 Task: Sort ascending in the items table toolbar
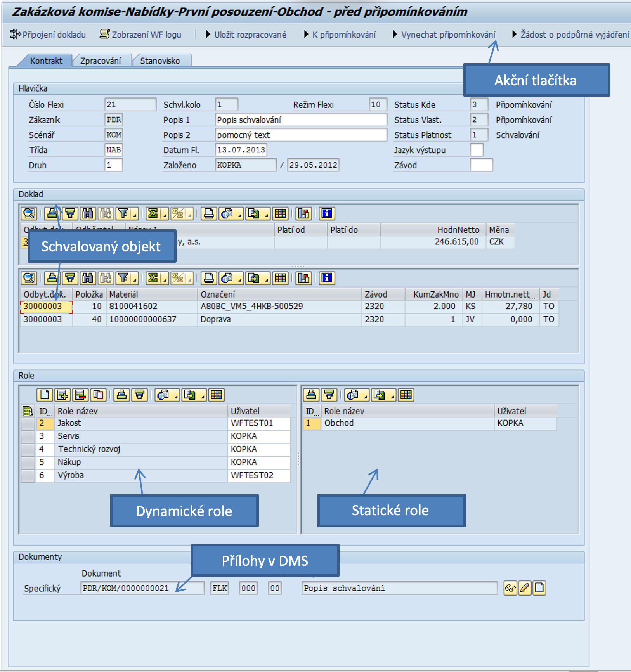click(x=52, y=278)
